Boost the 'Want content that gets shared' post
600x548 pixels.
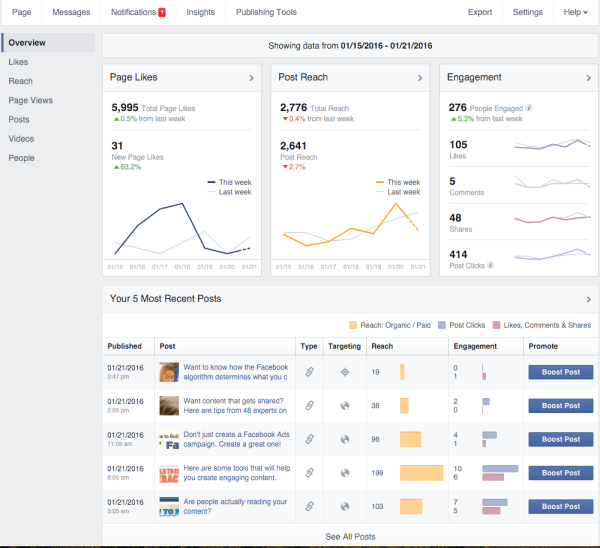click(561, 406)
